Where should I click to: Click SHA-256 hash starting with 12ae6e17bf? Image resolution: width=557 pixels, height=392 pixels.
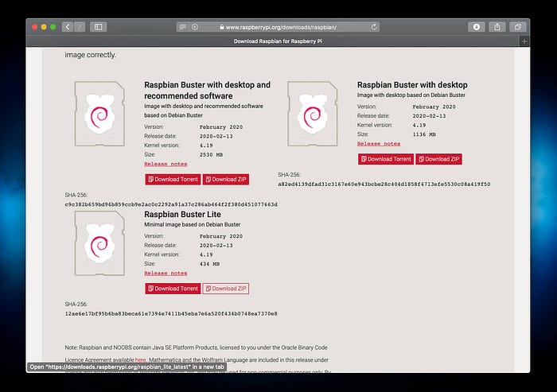(x=171, y=314)
